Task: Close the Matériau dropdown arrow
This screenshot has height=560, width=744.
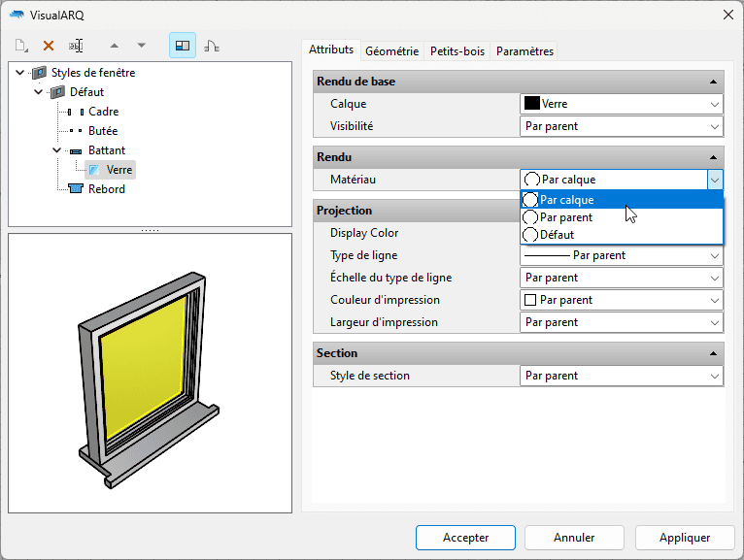Action: coord(715,180)
